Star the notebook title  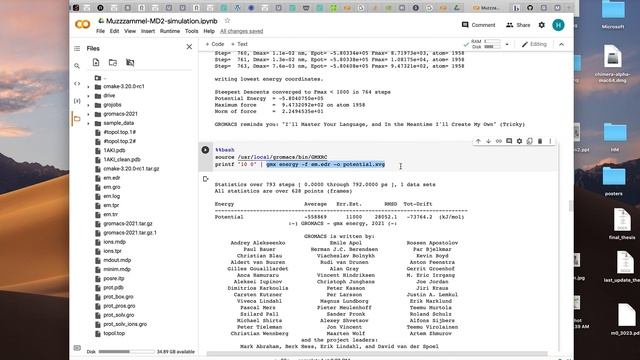tap(227, 21)
